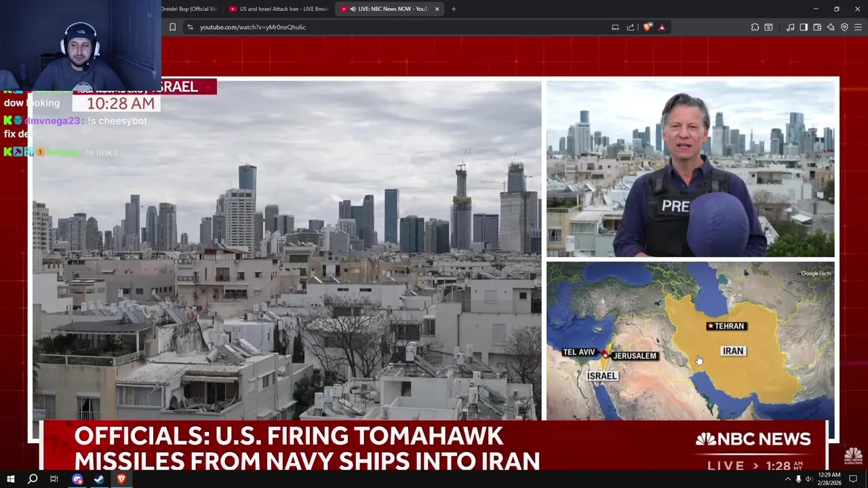Open the Extensions puzzle icon
Viewport: 868px width, 488px height.
pos(755,27)
